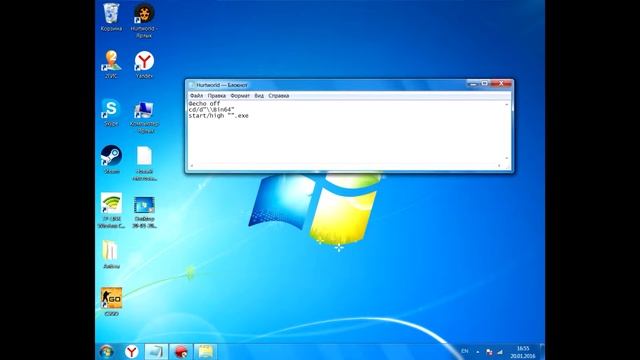Click the vertical scrollbar down arrow in Notepad
This screenshot has width=640, height=360.
507,158
